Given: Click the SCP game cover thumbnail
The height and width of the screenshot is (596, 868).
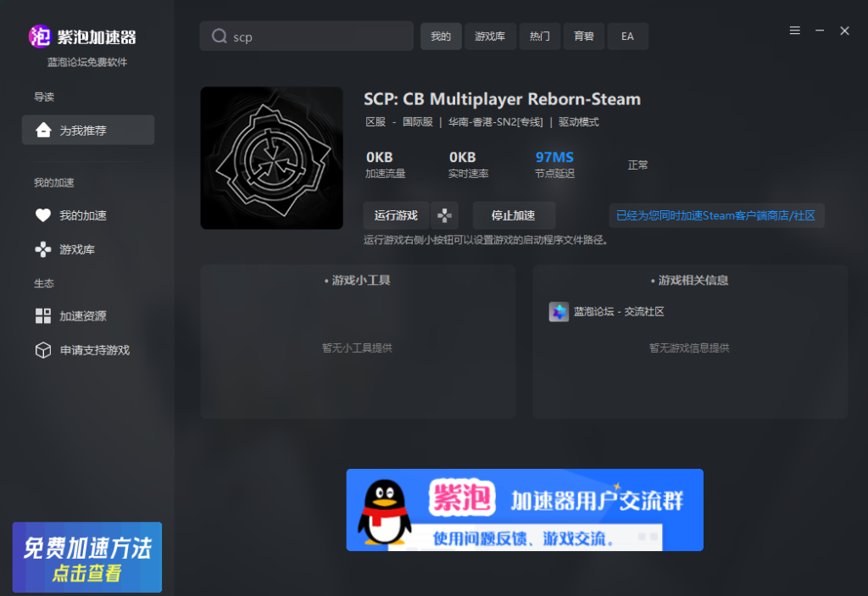Looking at the screenshot, I should click(272, 158).
